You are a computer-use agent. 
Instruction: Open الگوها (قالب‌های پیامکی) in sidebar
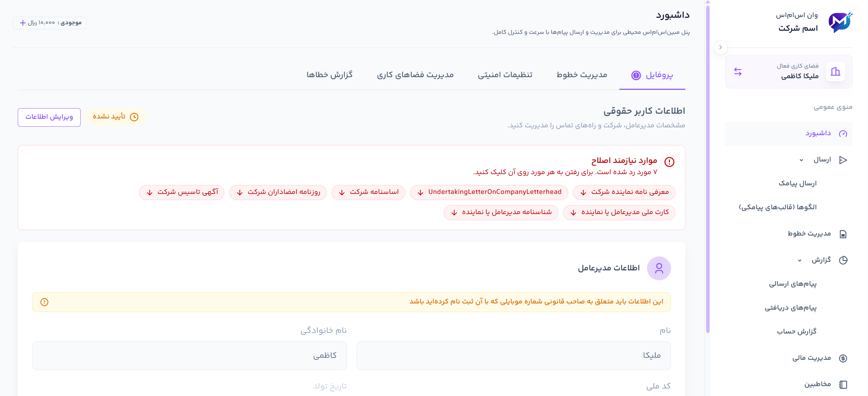[x=778, y=207]
